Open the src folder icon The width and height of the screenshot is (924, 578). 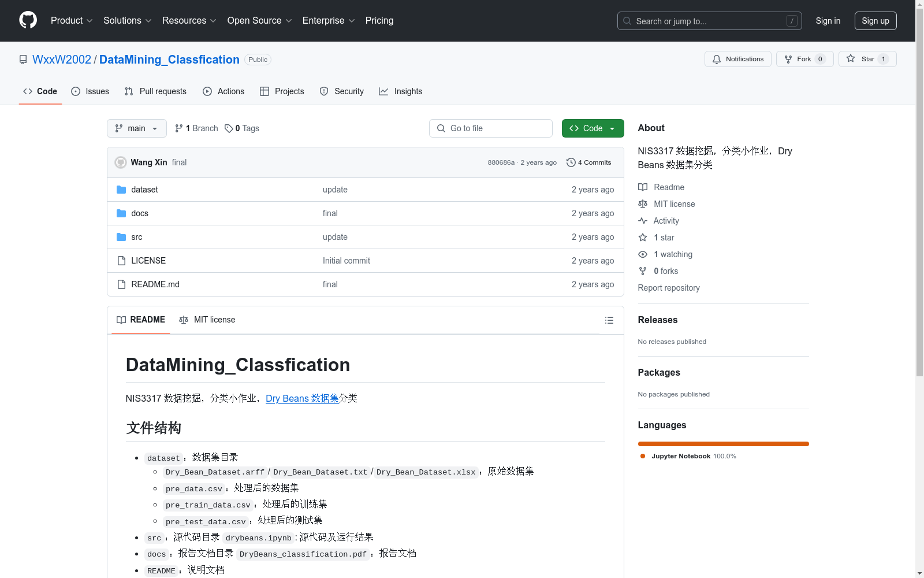[121, 237]
